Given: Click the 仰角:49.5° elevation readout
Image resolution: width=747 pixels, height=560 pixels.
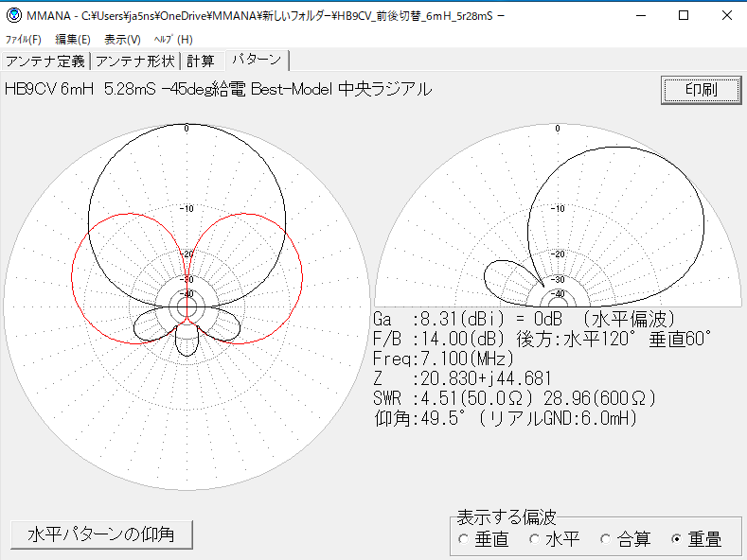Looking at the screenshot, I should (x=506, y=418).
